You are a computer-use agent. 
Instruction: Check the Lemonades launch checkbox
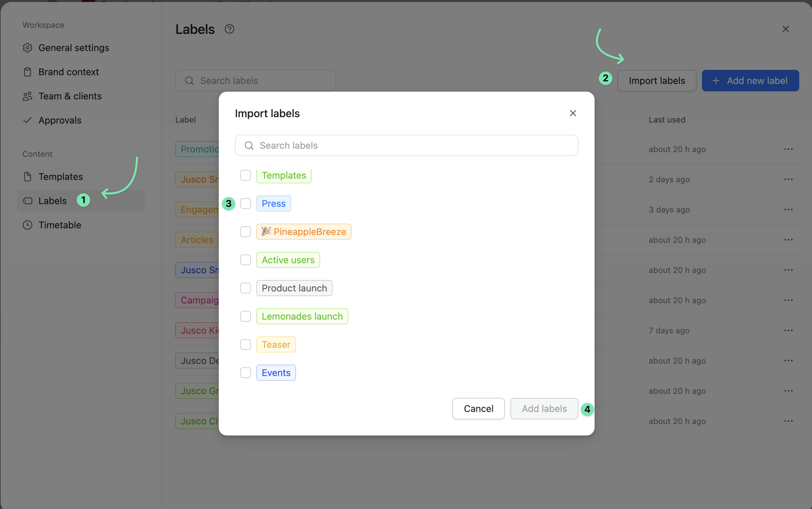click(x=246, y=316)
